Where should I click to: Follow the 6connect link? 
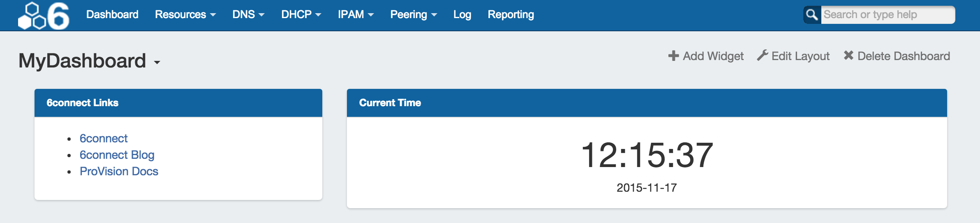click(x=104, y=139)
